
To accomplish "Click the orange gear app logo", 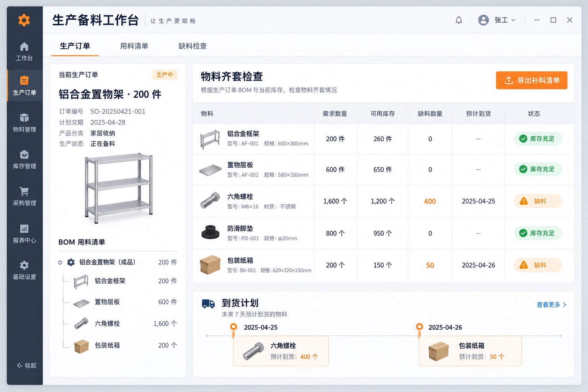I will (x=24, y=20).
